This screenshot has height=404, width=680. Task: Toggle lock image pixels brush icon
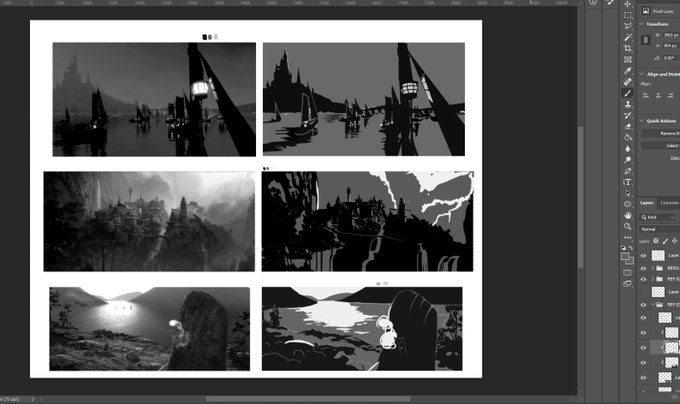click(x=665, y=241)
